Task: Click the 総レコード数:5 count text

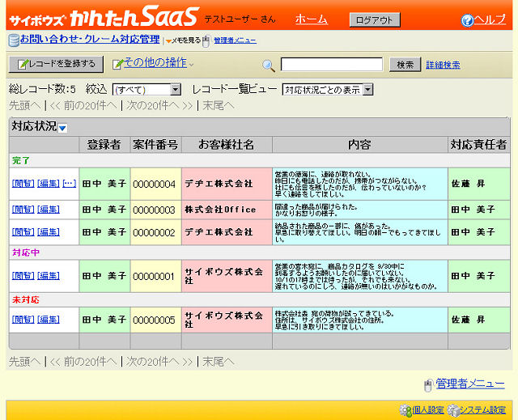Action: pyautogui.click(x=42, y=89)
